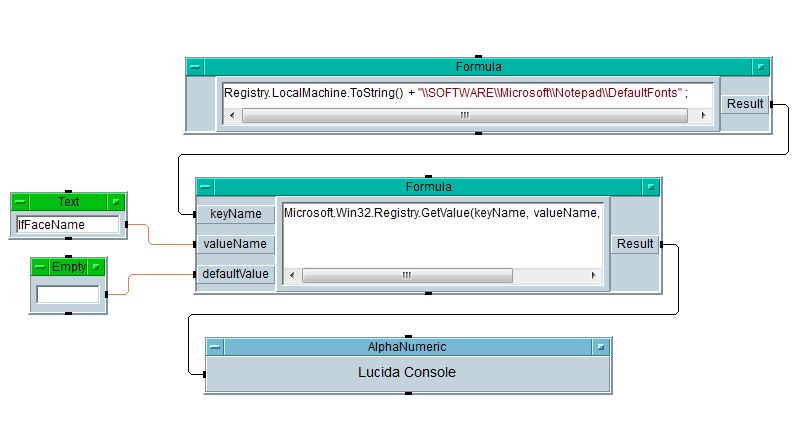
Task: Minimize the Empty constant object
Action: (x=97, y=267)
